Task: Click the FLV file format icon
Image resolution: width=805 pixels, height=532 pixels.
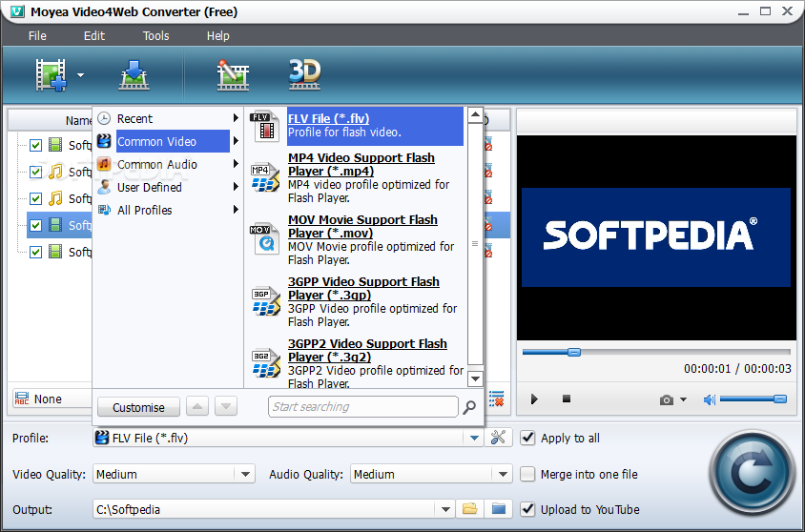Action: (x=264, y=127)
